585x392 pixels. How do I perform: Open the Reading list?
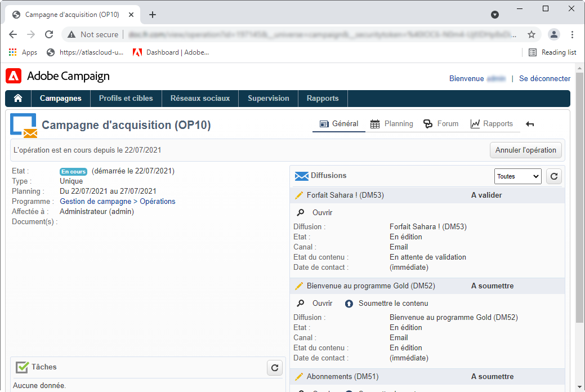point(552,52)
